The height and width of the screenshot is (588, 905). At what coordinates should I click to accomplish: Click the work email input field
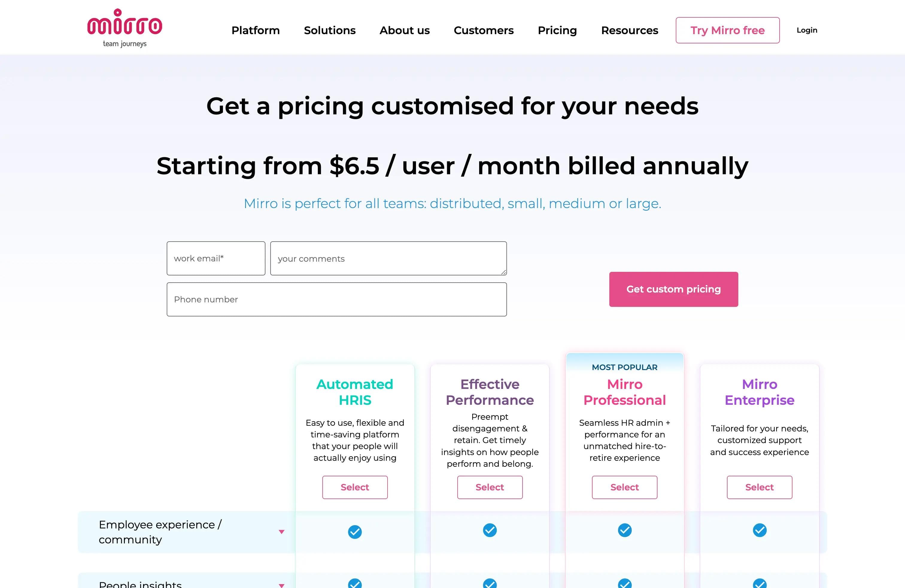coord(215,258)
